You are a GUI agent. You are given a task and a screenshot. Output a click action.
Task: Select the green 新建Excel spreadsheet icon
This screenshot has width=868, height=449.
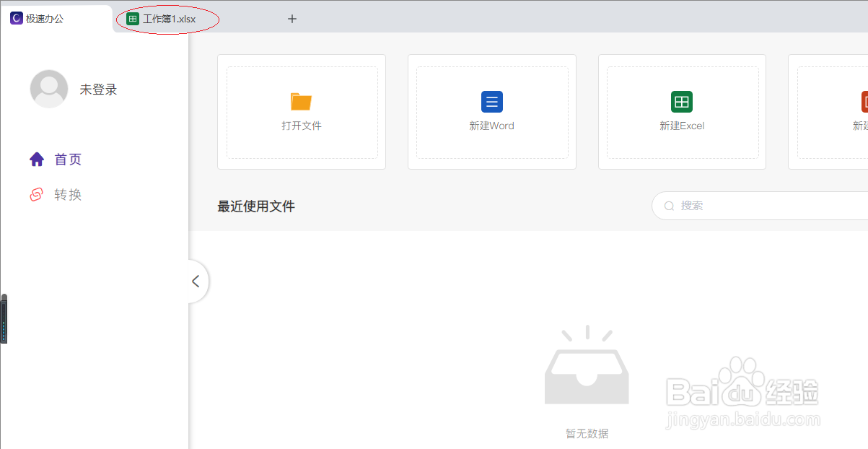[x=682, y=101]
